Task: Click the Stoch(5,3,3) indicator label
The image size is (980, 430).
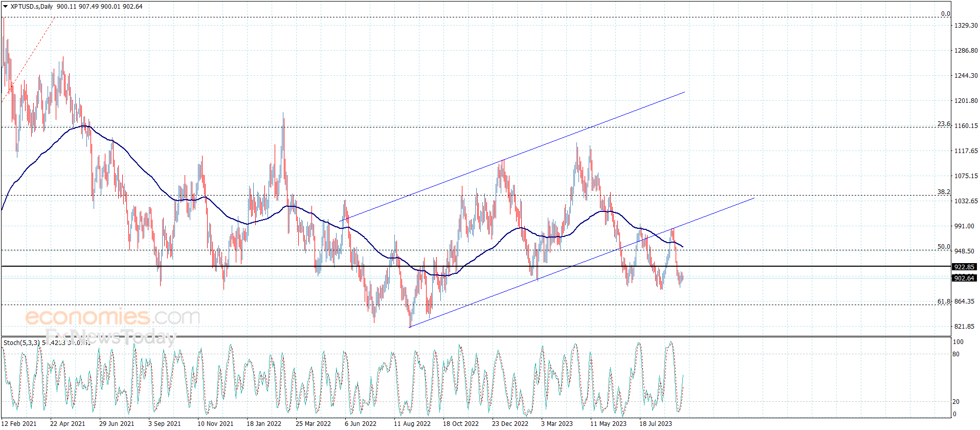Action: click(x=21, y=343)
